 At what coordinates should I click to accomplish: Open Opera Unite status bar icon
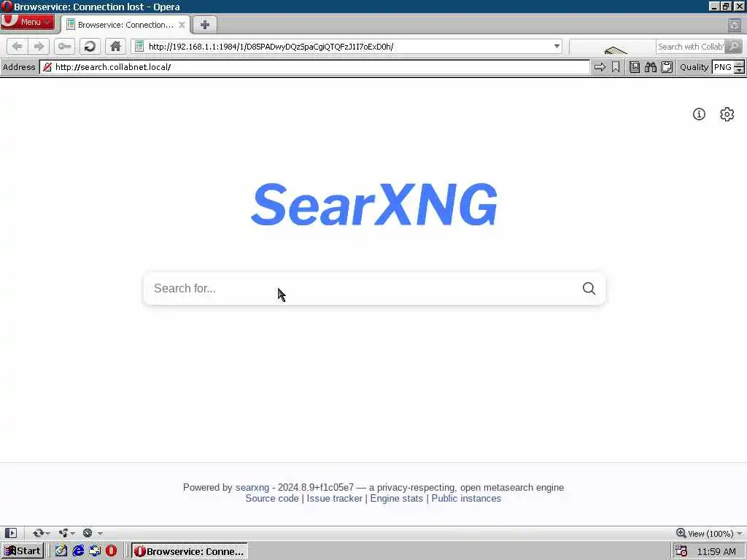click(63, 533)
